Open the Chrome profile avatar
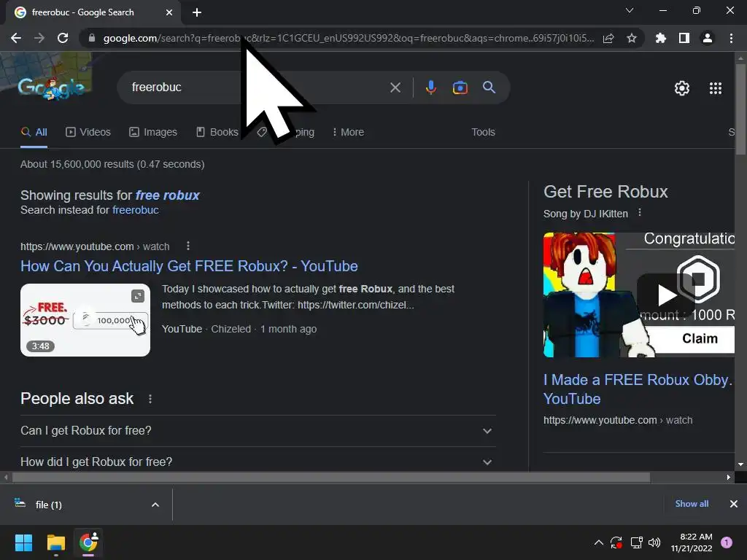Screen dimensions: 747x560 [708, 38]
